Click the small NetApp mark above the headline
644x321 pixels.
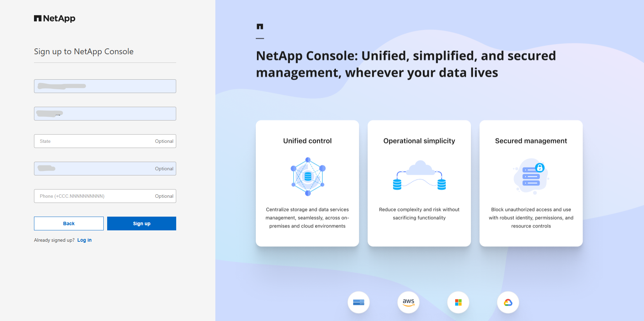point(260,26)
